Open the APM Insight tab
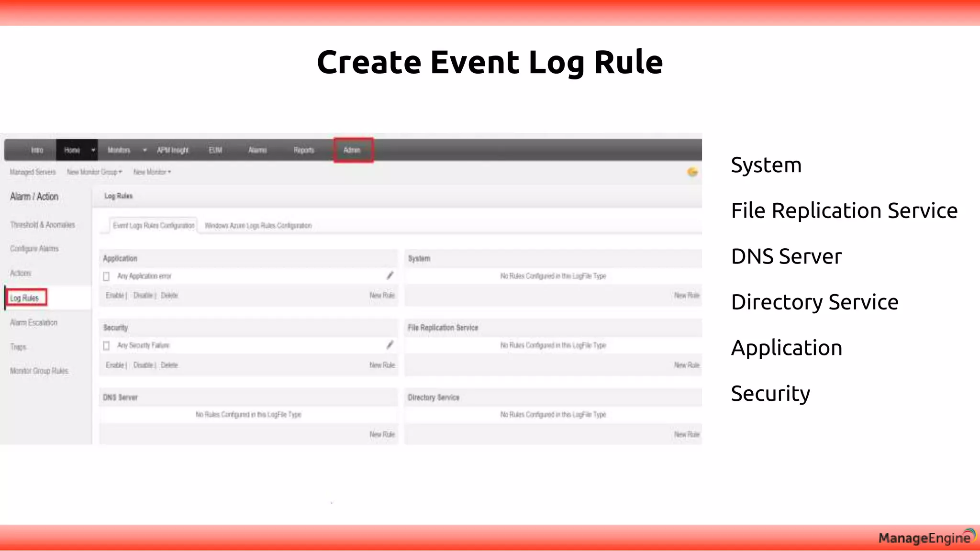This screenshot has width=980, height=551. 173,150
